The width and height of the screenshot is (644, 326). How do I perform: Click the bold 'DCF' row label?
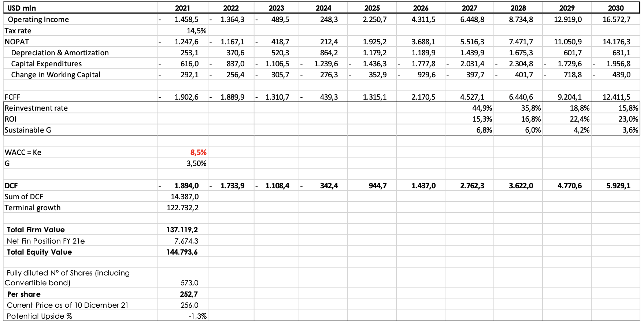pyautogui.click(x=11, y=186)
